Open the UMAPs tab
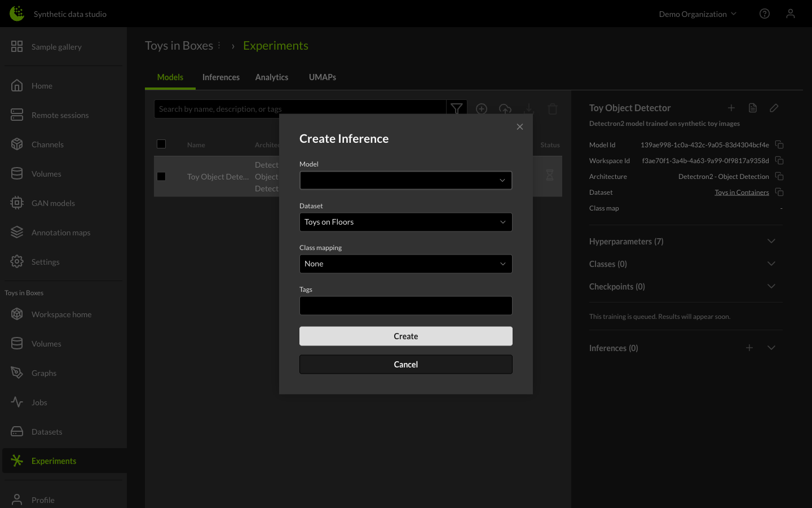812x508 pixels. click(323, 77)
